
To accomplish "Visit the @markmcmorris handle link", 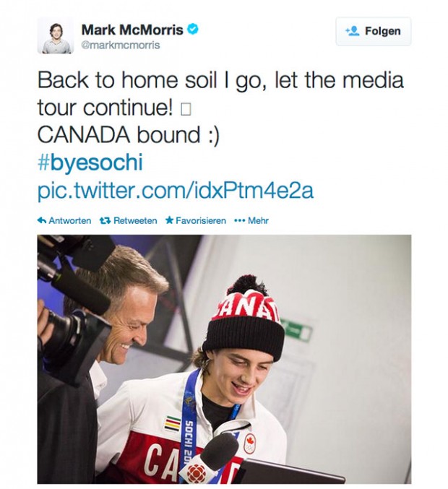I will click(121, 45).
